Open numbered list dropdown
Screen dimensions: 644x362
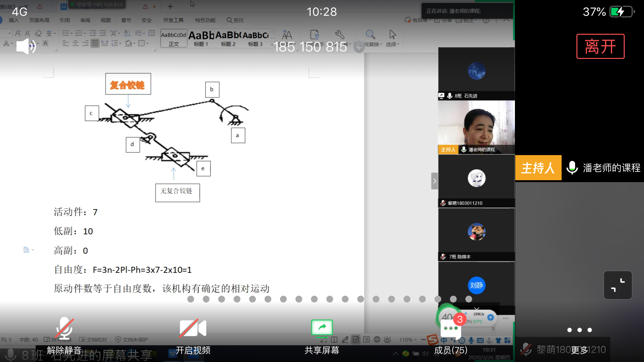point(80,33)
